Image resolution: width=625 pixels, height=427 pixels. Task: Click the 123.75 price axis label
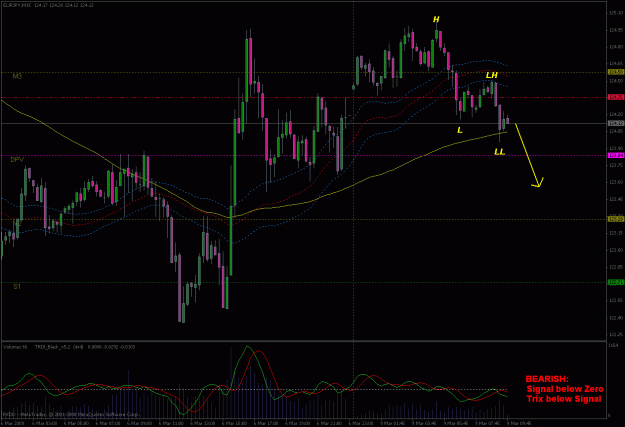(x=616, y=165)
